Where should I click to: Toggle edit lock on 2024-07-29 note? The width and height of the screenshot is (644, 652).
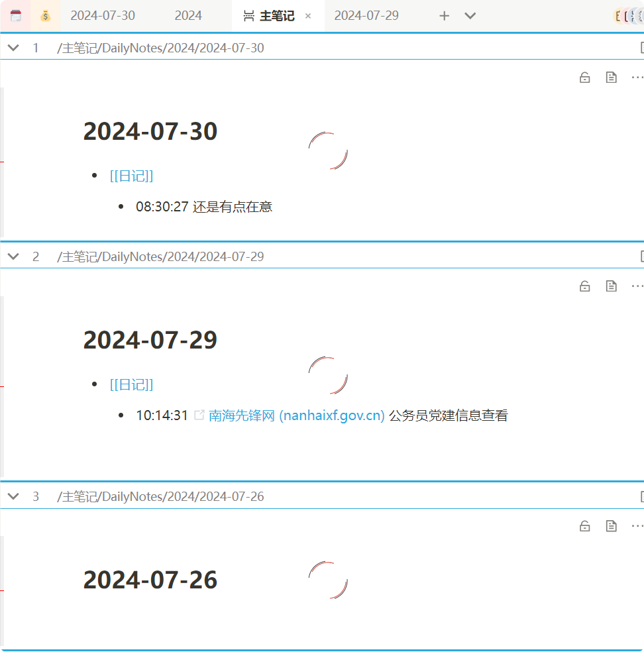click(584, 286)
